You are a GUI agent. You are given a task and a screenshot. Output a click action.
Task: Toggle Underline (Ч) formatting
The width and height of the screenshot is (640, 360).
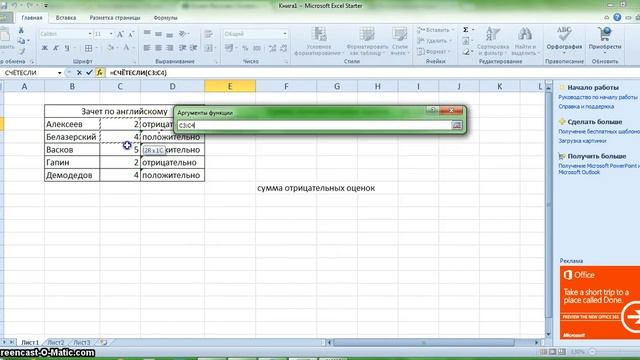click(x=67, y=48)
